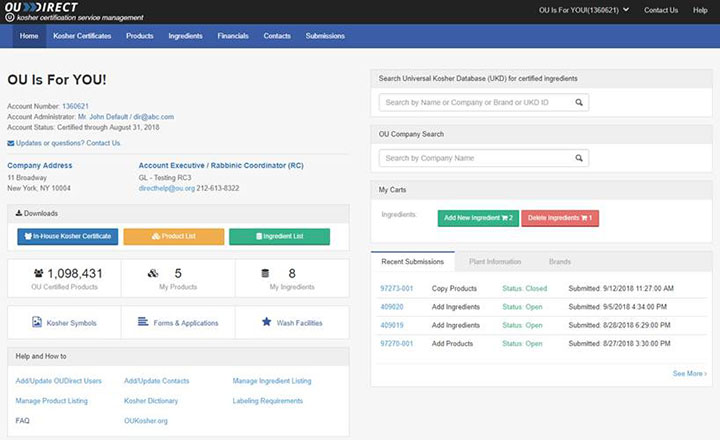Switch to the Plant Information tab
This screenshot has height=440, width=720.
495,261
